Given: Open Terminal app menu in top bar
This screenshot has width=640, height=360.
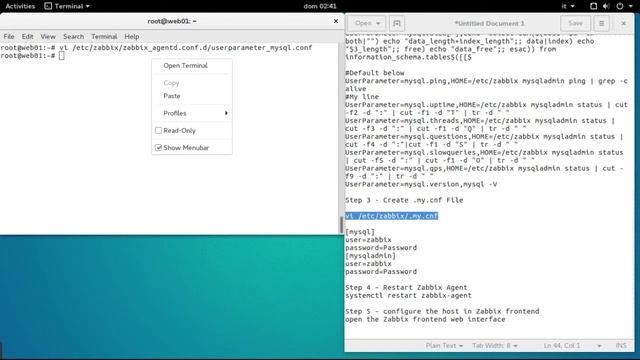Looking at the screenshot, I should pyautogui.click(x=67, y=6).
